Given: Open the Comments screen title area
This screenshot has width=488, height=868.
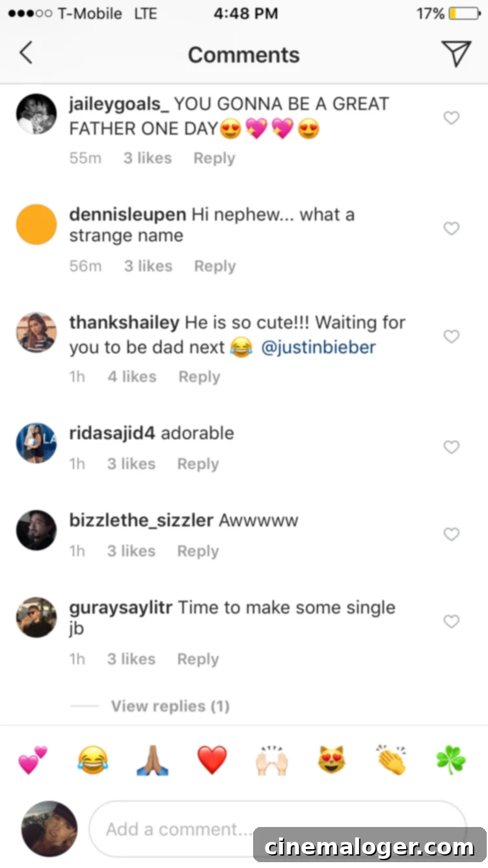Looking at the screenshot, I should [x=243, y=54].
